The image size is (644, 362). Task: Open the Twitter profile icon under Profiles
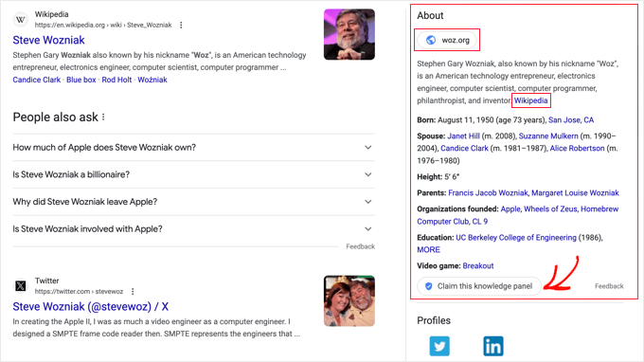439,346
